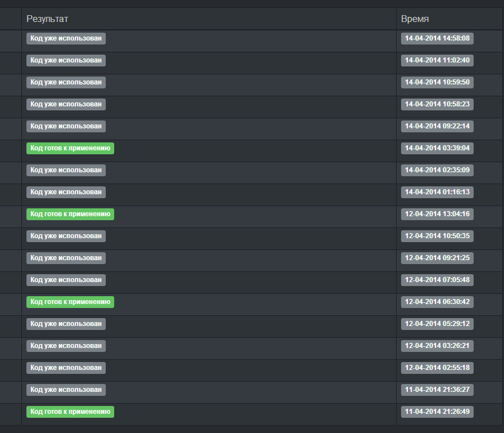Click 'Код уже использован' in 03:26:21 row
The image size is (504, 433).
(x=66, y=346)
